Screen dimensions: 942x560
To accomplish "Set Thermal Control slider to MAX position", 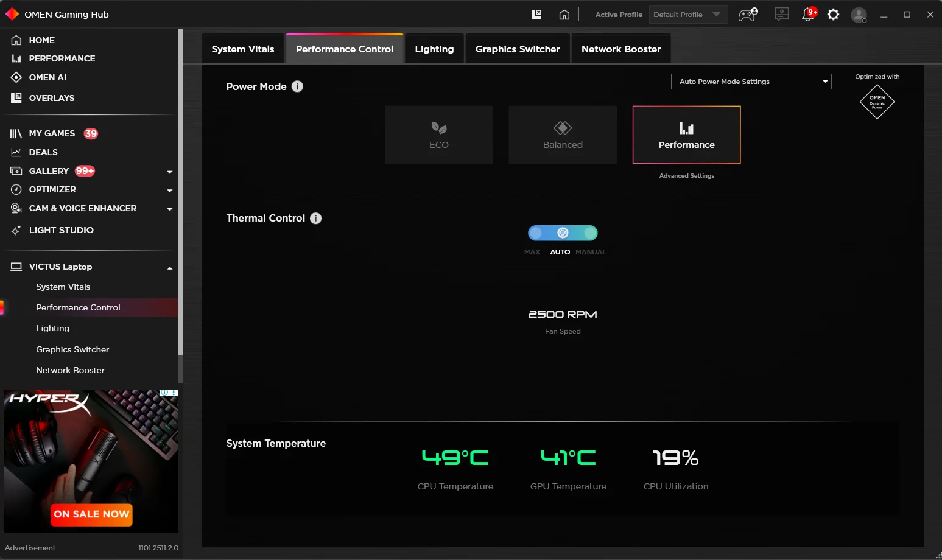I will pyautogui.click(x=536, y=233).
